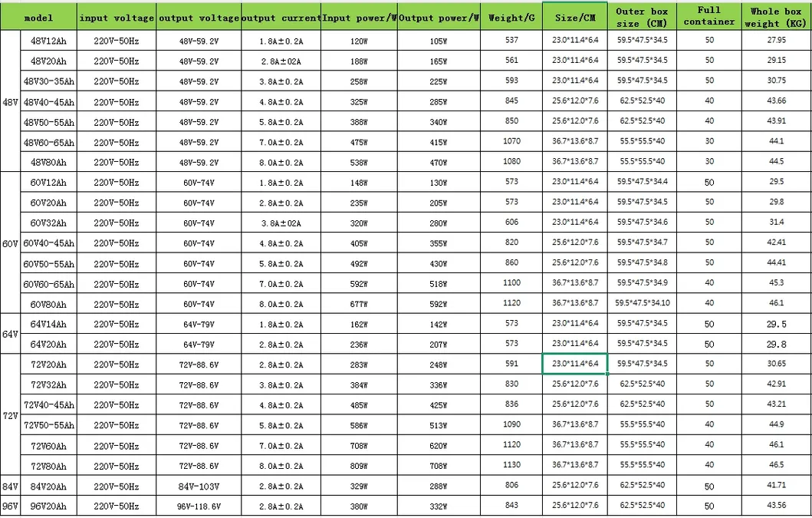Select the 72V merged group cell

coord(10,415)
